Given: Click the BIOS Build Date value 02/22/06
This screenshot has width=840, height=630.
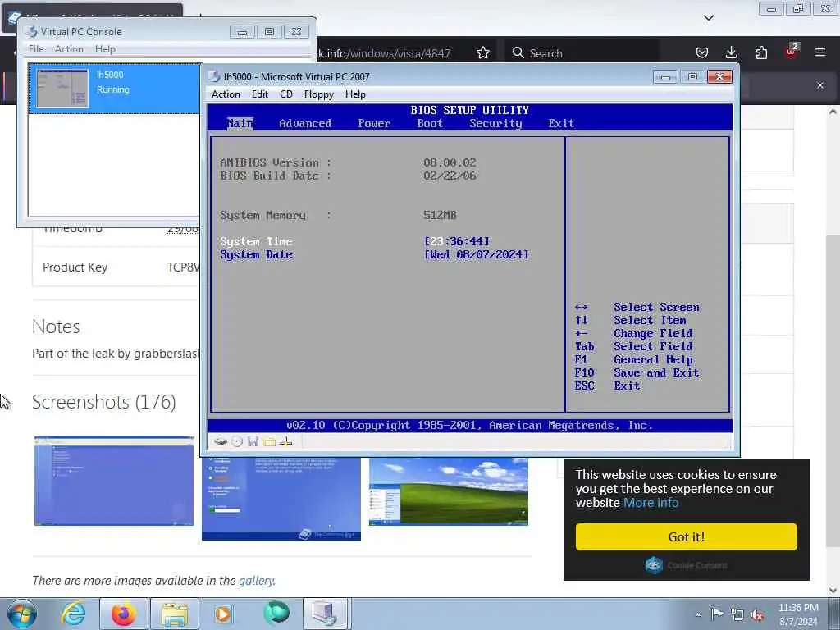Looking at the screenshot, I should [x=450, y=176].
